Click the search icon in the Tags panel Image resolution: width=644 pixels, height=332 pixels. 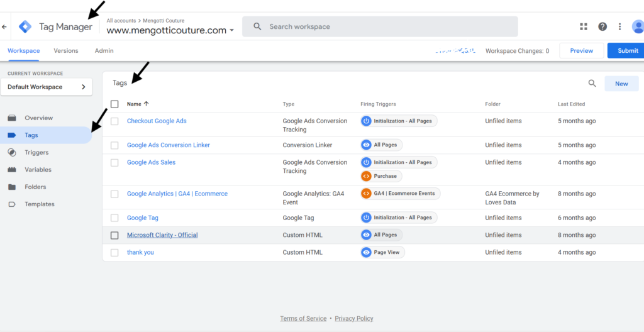[592, 84]
